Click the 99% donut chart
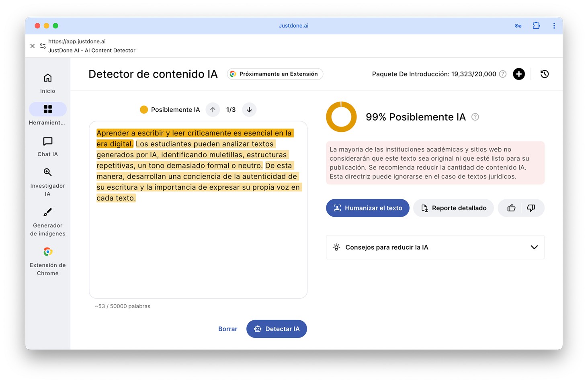This screenshot has height=383, width=588. pos(341,117)
